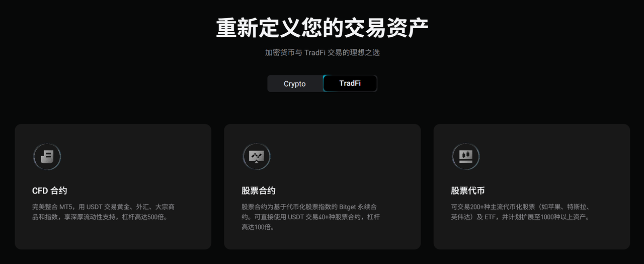Screen dimensions: 644x264
Task: Click the CFD 合约 document icon
Action: (x=47, y=156)
